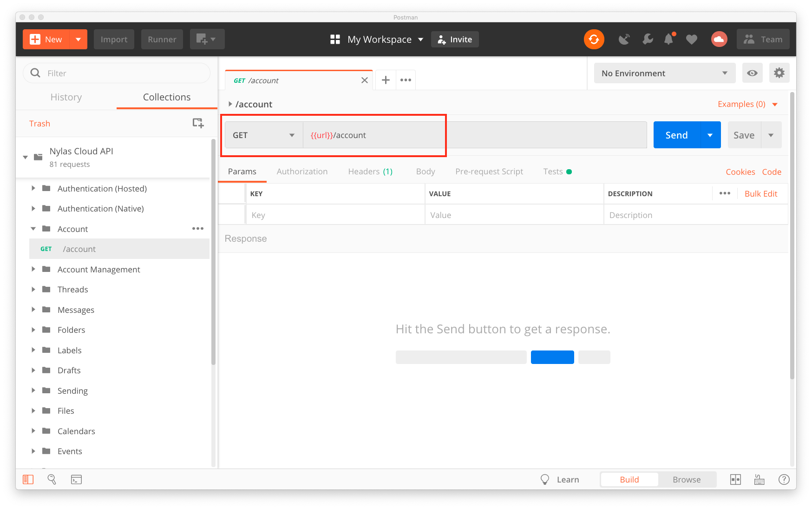Click the environment quick look eye
The width and height of the screenshot is (812, 509).
tap(753, 73)
